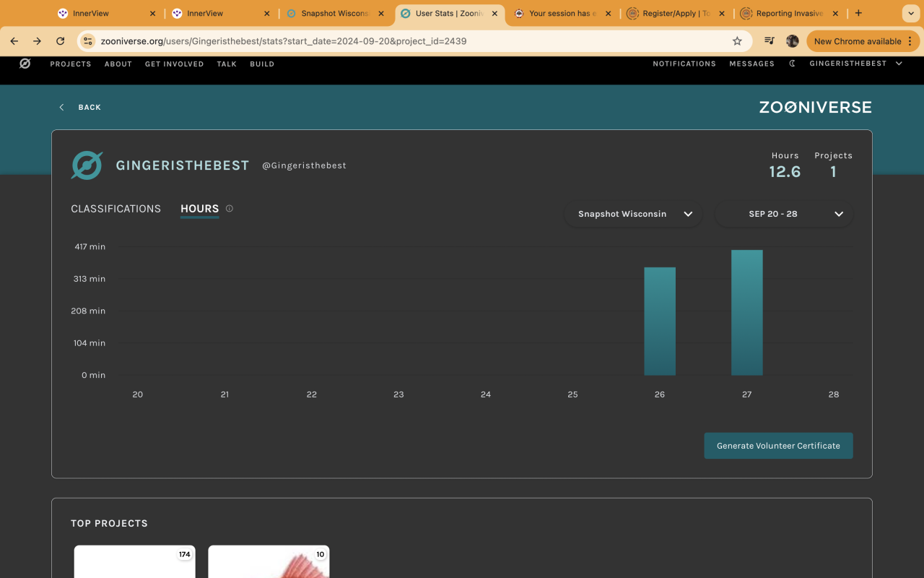The width and height of the screenshot is (924, 578).
Task: Toggle dark theme moon icon
Action: click(x=792, y=64)
